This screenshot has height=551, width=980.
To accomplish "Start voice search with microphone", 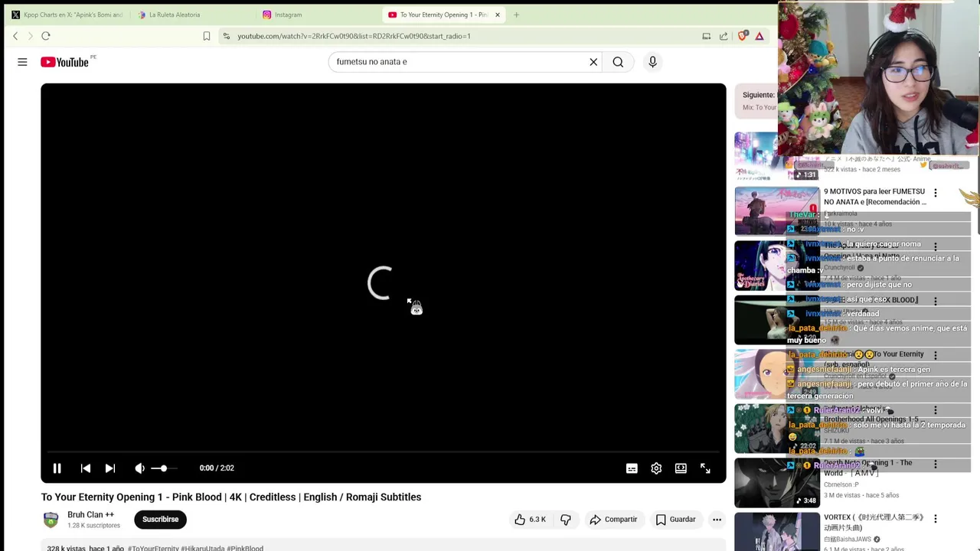I will coord(652,62).
